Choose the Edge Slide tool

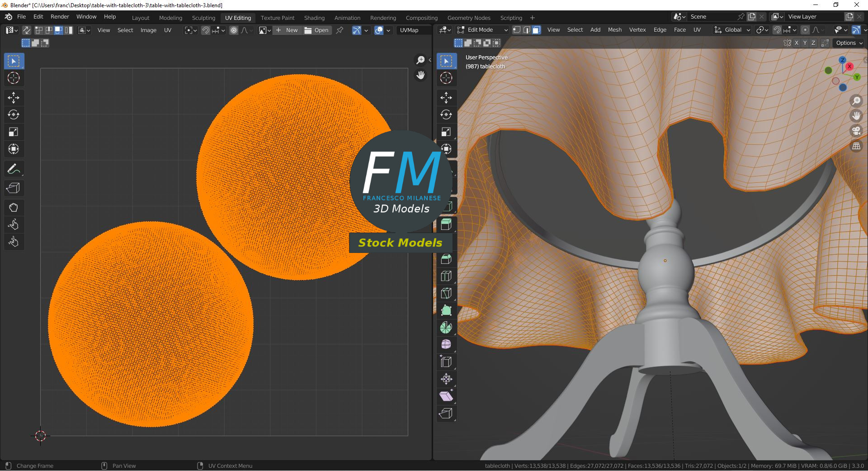coord(446,362)
